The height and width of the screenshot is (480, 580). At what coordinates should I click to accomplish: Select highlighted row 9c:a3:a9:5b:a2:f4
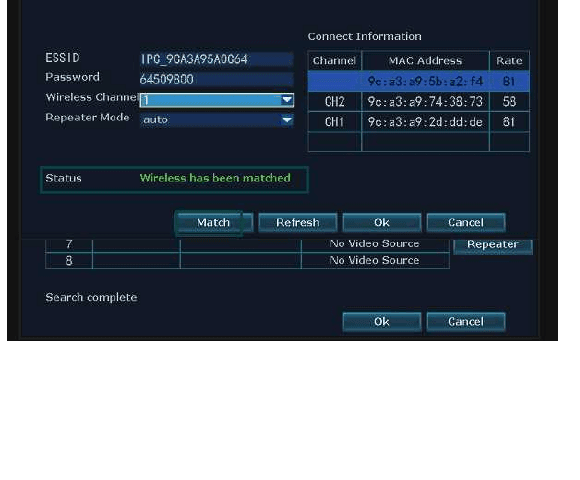(x=418, y=81)
